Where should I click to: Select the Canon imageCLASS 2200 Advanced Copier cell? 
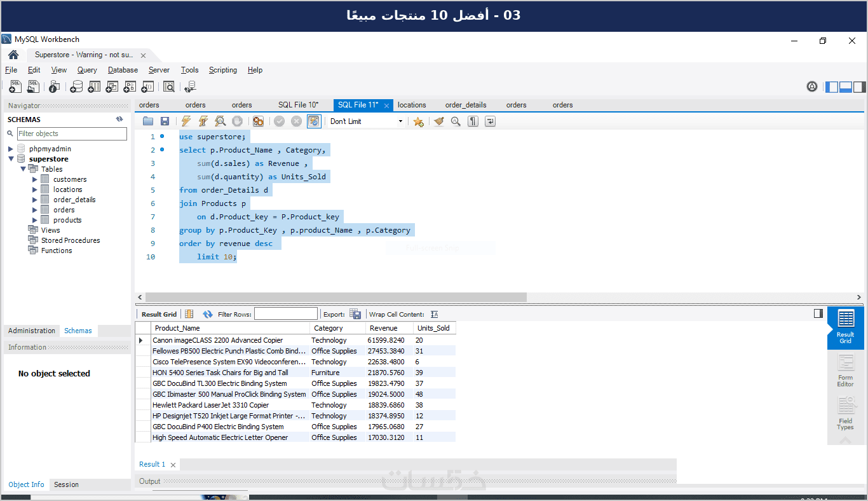click(230, 340)
